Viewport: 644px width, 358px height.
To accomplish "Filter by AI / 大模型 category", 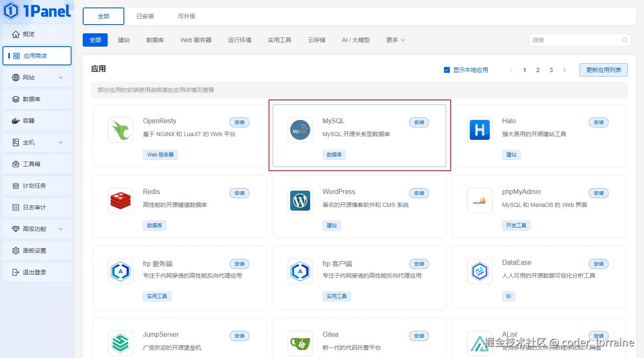I will tap(355, 40).
